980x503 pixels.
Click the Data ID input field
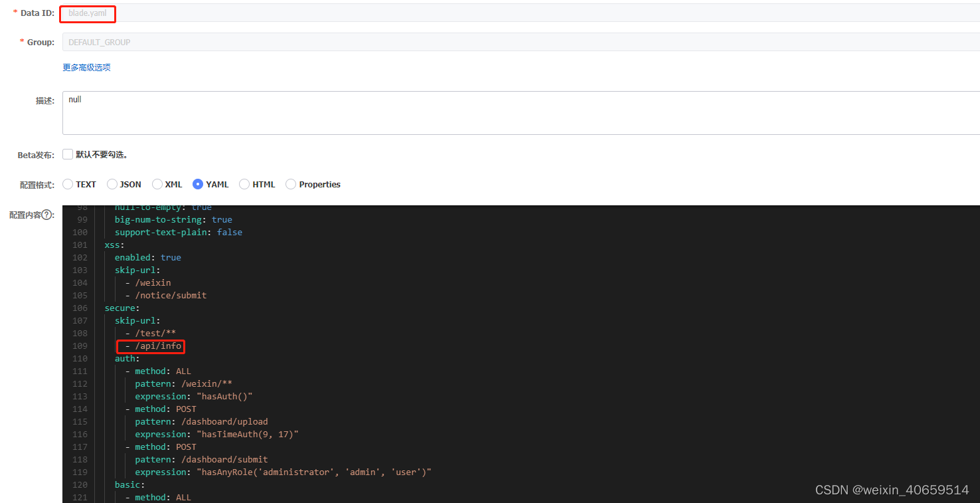[521, 13]
